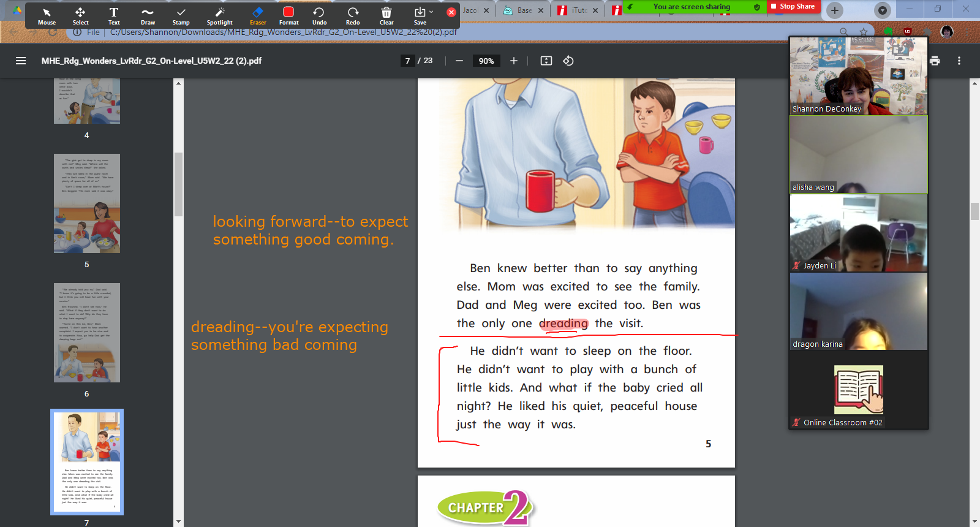This screenshot has height=527, width=980.
Task: Click the highlighted word dreading
Action: [x=563, y=324]
